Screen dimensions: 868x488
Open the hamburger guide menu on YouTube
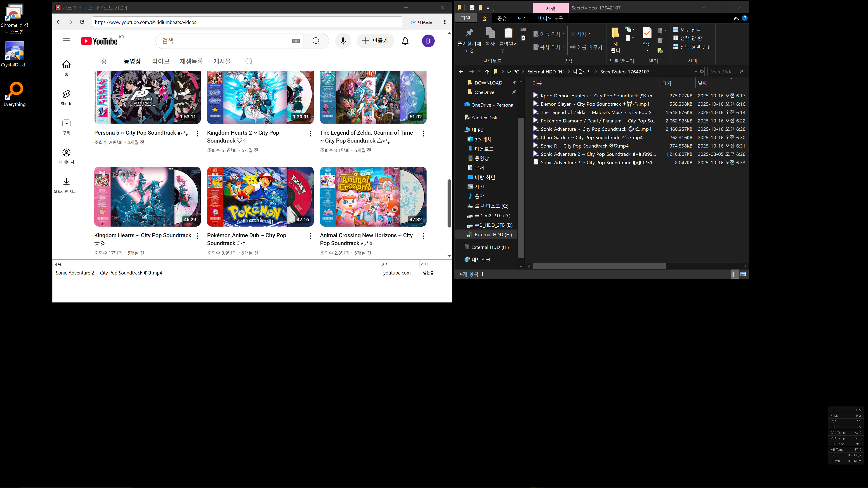66,41
